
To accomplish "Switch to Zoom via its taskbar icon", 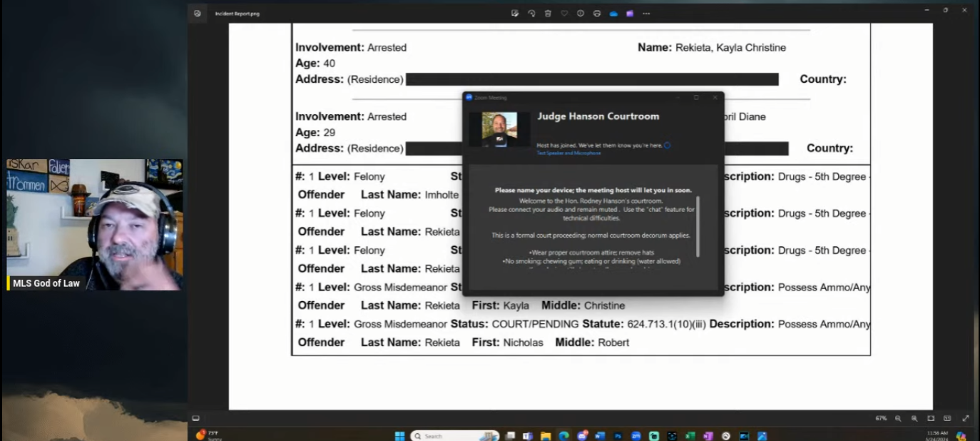I will (x=636, y=435).
